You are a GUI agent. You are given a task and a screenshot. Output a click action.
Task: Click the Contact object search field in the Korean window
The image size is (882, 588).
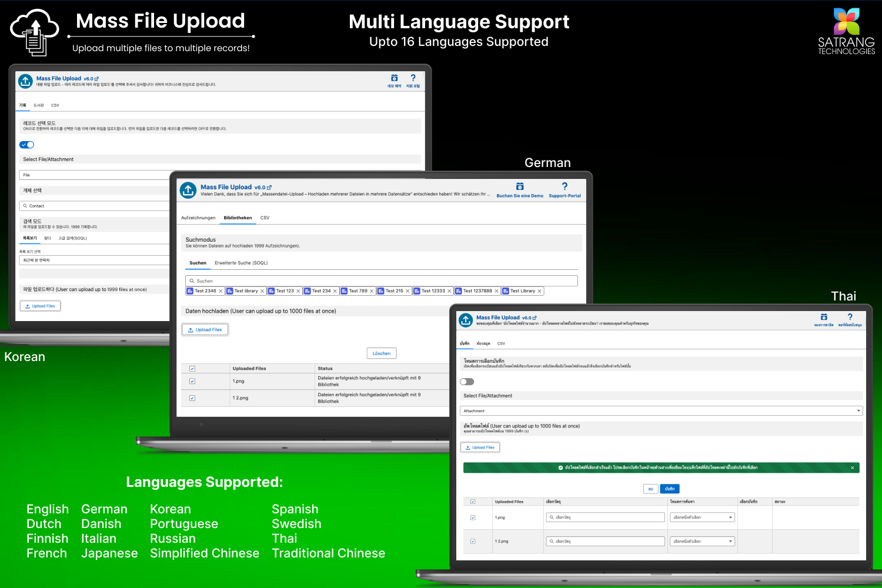pyautogui.click(x=95, y=206)
